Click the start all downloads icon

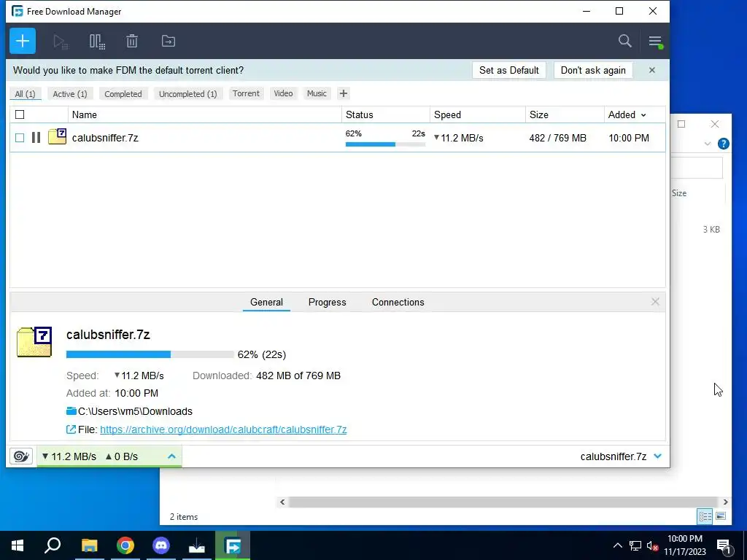(61, 42)
